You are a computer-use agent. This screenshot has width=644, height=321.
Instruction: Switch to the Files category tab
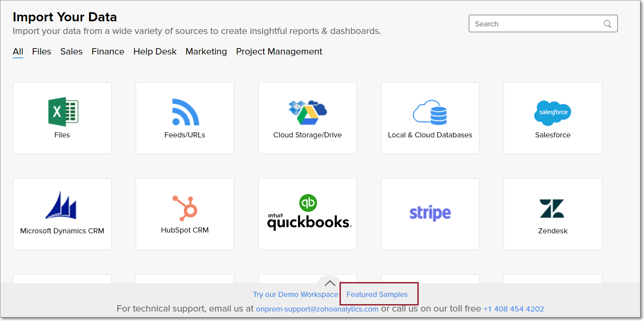tap(41, 52)
